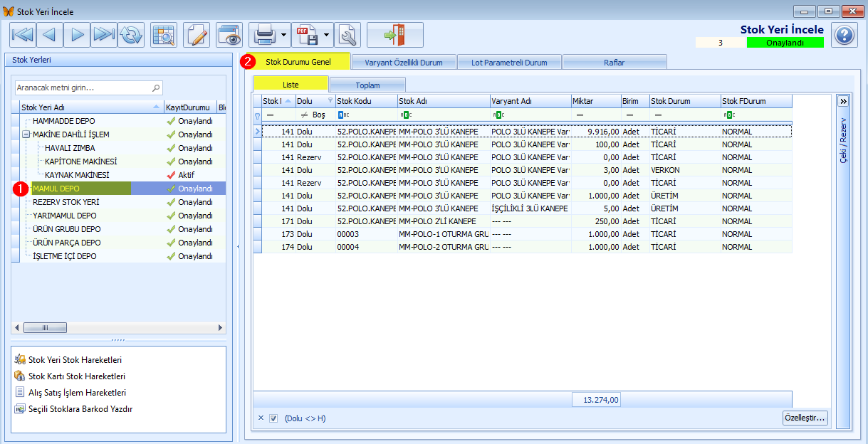The width and height of the screenshot is (868, 444).
Task: Click the printer icon
Action: 264,34
